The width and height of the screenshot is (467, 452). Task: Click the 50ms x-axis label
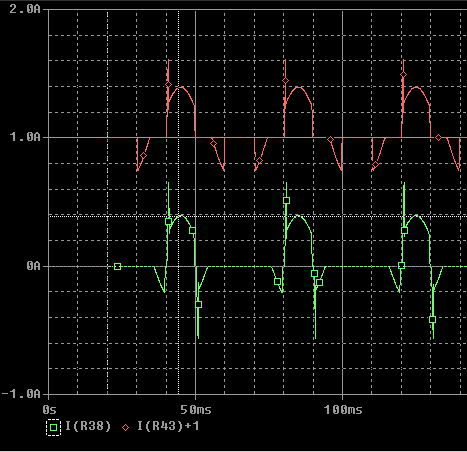(x=196, y=410)
